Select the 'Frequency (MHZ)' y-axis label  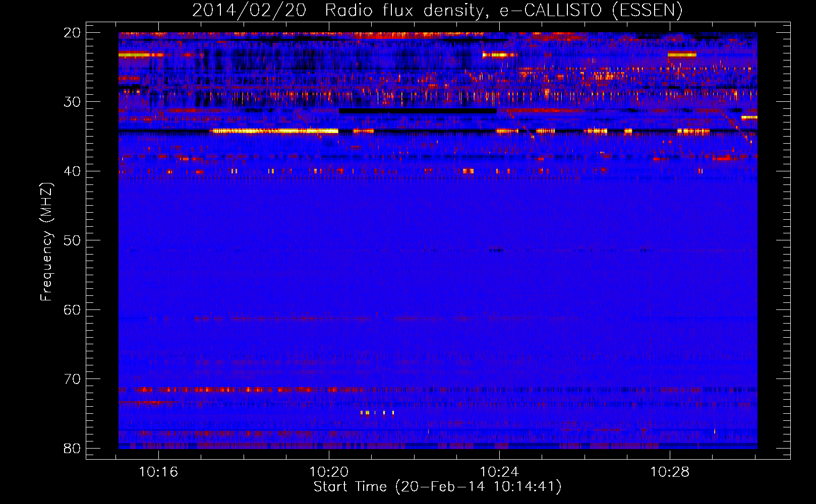[46, 241]
